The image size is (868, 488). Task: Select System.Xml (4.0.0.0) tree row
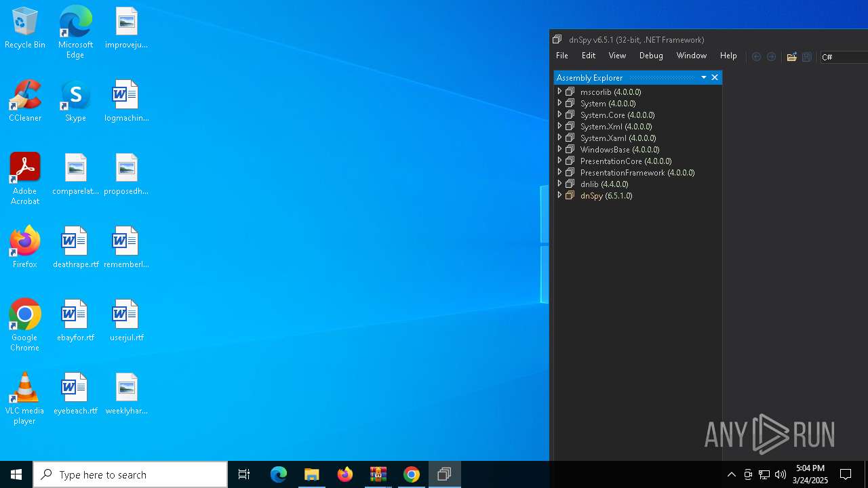(x=616, y=126)
